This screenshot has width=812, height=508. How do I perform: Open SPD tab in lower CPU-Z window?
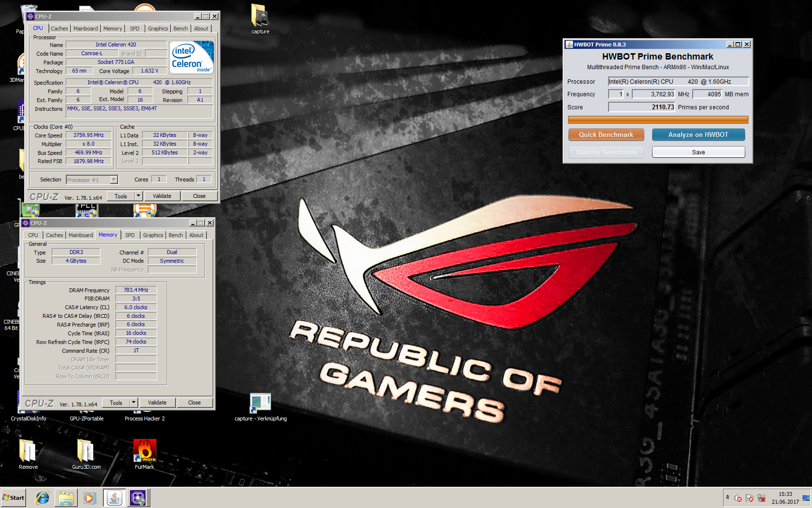coord(130,235)
